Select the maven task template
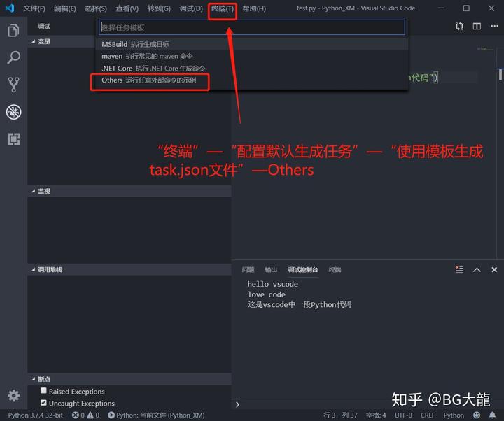The height and width of the screenshot is (421, 504). tap(252, 56)
